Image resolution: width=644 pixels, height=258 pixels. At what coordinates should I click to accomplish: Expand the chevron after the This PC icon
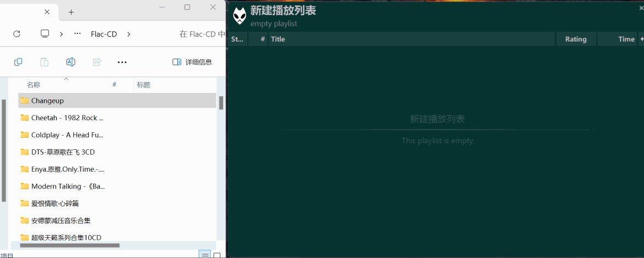(61, 34)
